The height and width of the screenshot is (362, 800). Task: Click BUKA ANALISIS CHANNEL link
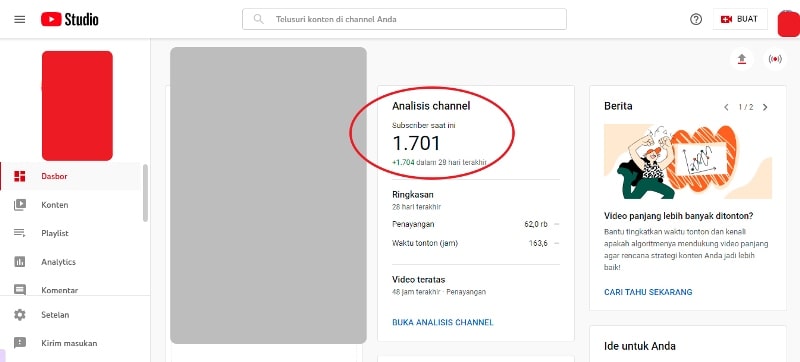pos(442,322)
